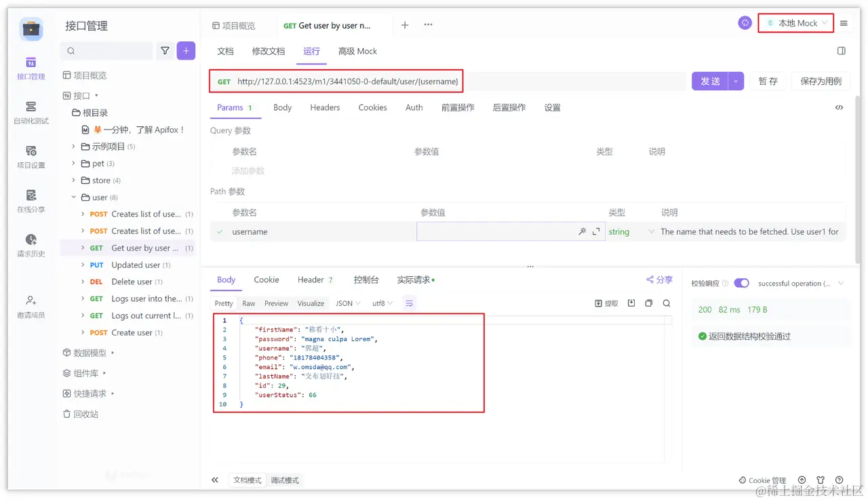The height and width of the screenshot is (502, 868).
Task: Click the upload arrow circle icon at bottom
Action: click(x=802, y=480)
